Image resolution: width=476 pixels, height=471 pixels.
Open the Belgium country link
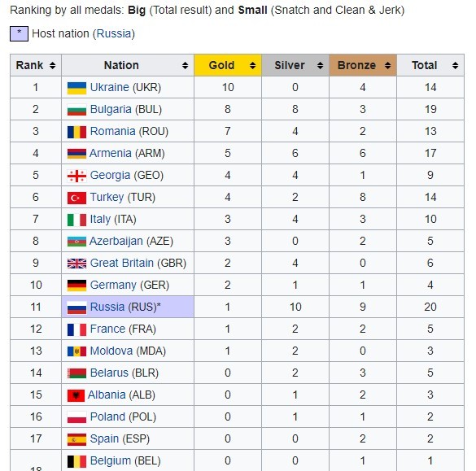click(111, 460)
